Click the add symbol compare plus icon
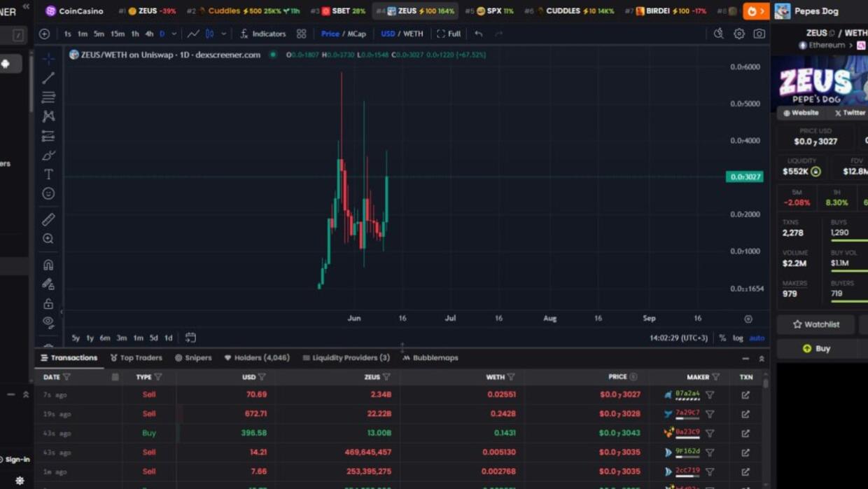The height and width of the screenshot is (489, 868). [x=44, y=34]
